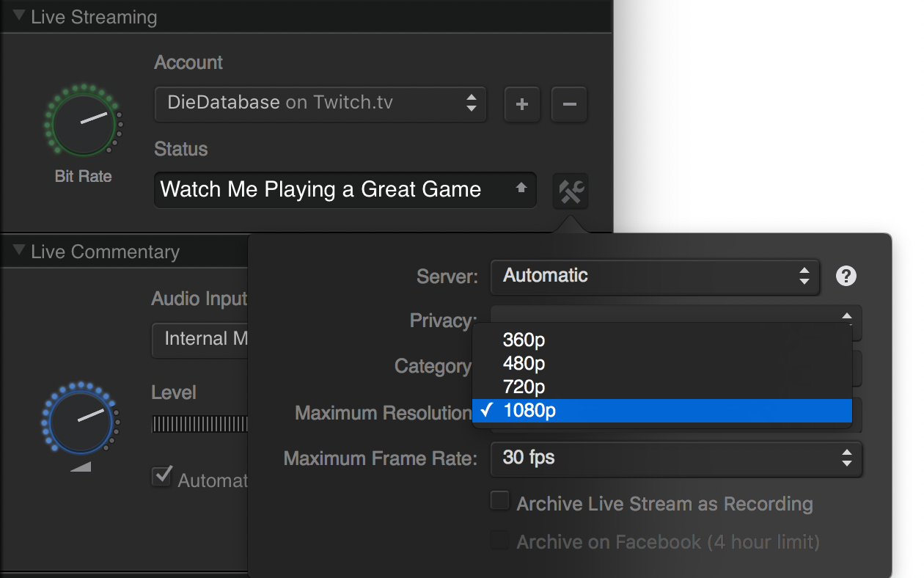Collapse the Live Commentary section
This screenshot has height=578, width=924.
[19, 252]
